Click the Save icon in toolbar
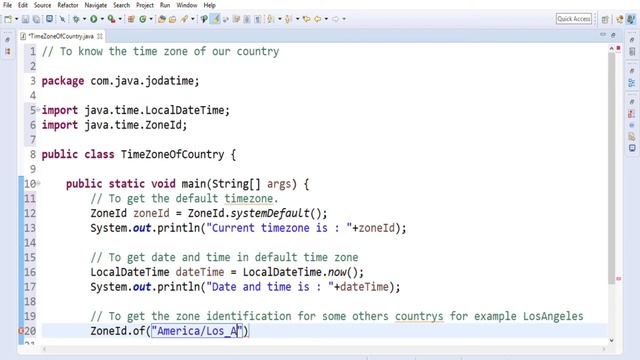This screenshot has width=640, height=360. [x=25, y=19]
